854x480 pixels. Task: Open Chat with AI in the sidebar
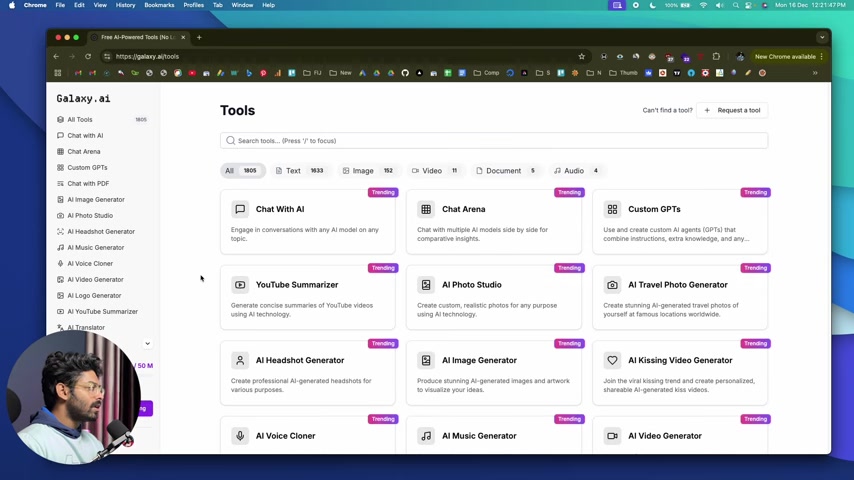(102, 136)
